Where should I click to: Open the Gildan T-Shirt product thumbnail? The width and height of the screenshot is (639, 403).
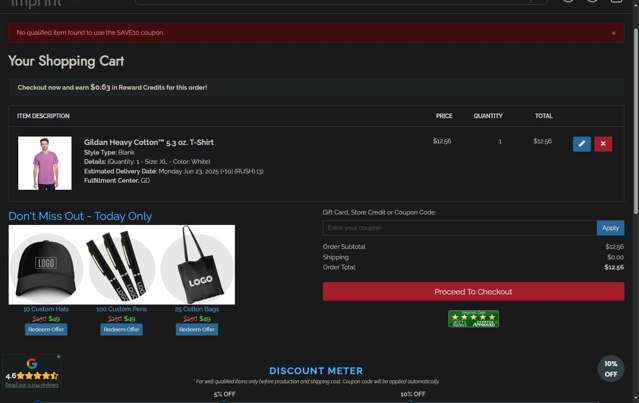(45, 163)
